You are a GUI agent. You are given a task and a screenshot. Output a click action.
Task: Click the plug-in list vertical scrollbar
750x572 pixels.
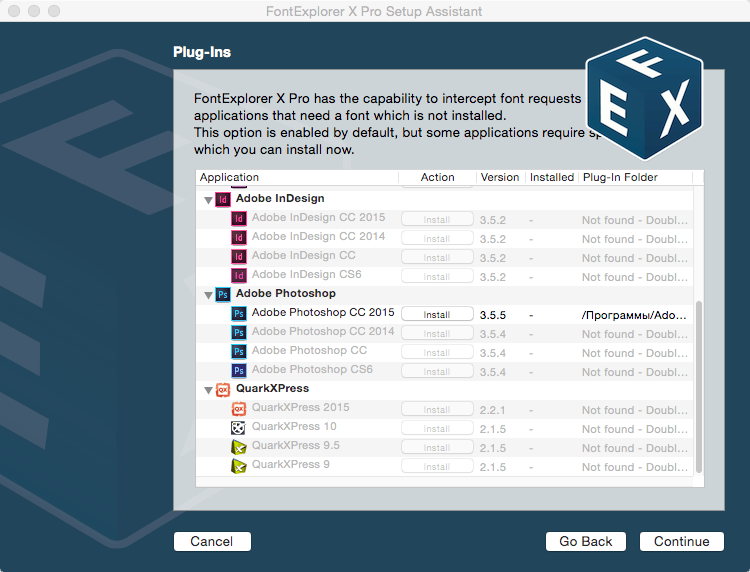tap(699, 387)
